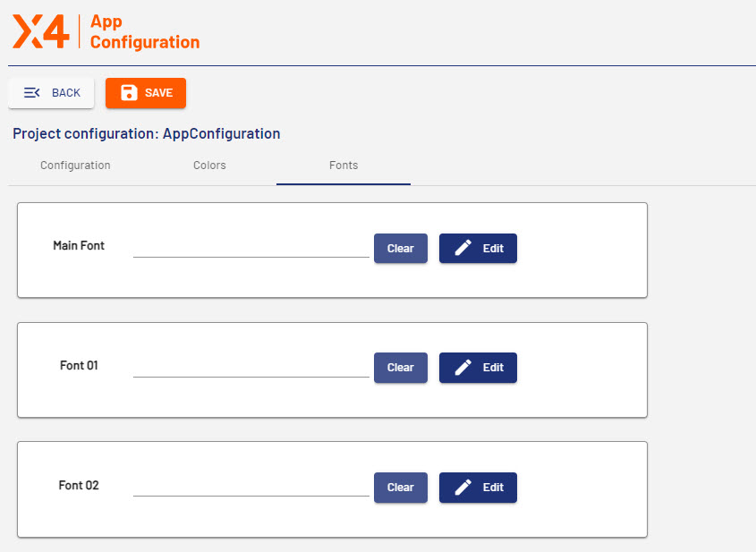Click the pencil icon for Main Font

pos(463,249)
